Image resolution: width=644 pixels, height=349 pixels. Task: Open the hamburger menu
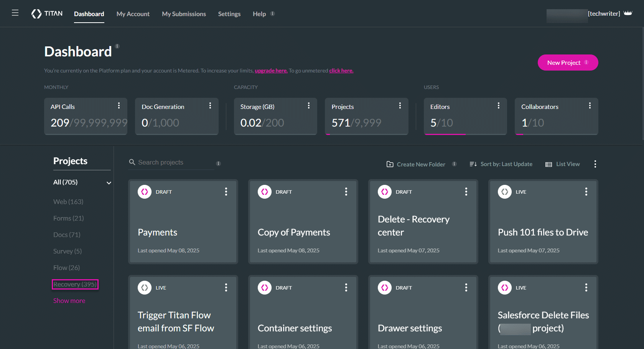pyautogui.click(x=15, y=13)
